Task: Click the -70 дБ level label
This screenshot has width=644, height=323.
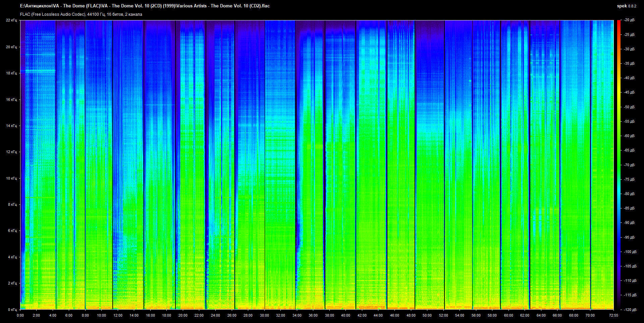Action: tap(629, 165)
